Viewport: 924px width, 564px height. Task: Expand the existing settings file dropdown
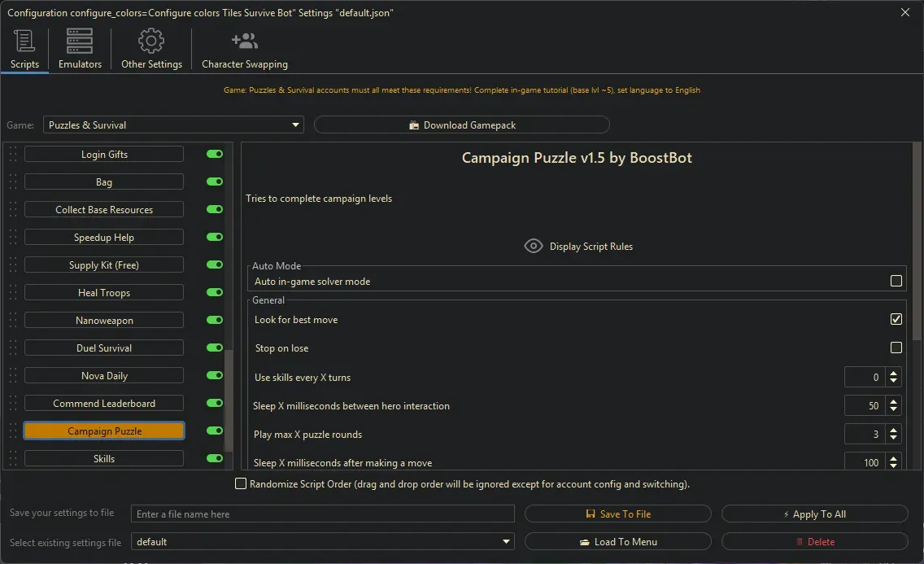click(x=507, y=542)
